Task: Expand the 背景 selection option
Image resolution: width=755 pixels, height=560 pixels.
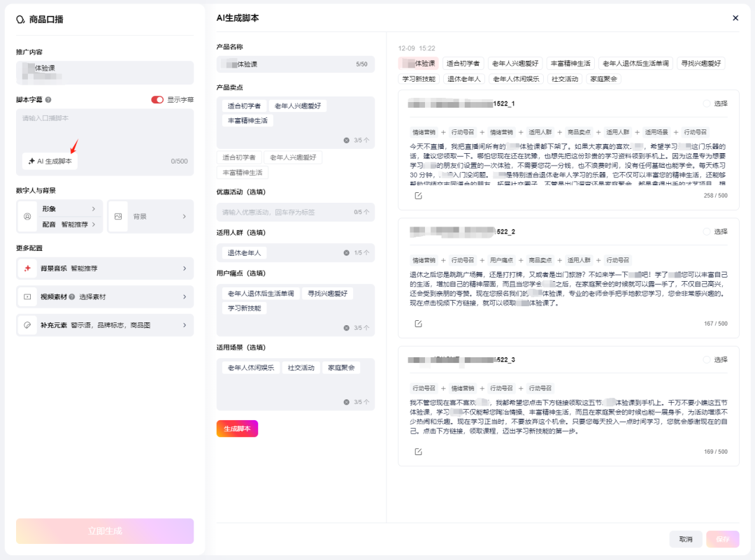Action: pos(151,216)
